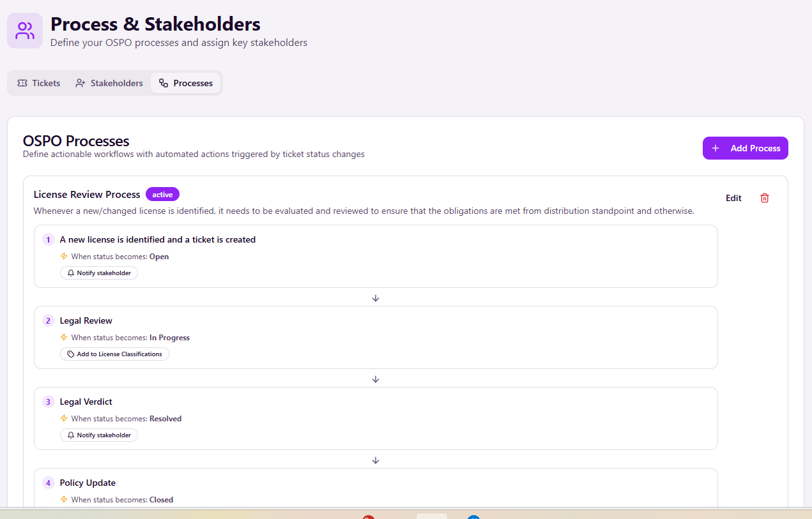
Task: Click the lightning icon next to status Resolved
Action: (64, 418)
